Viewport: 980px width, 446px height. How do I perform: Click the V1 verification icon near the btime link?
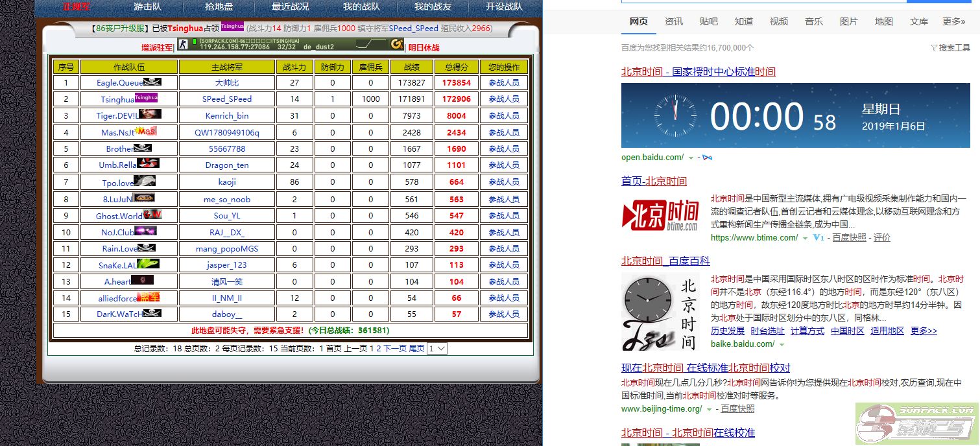818,237
